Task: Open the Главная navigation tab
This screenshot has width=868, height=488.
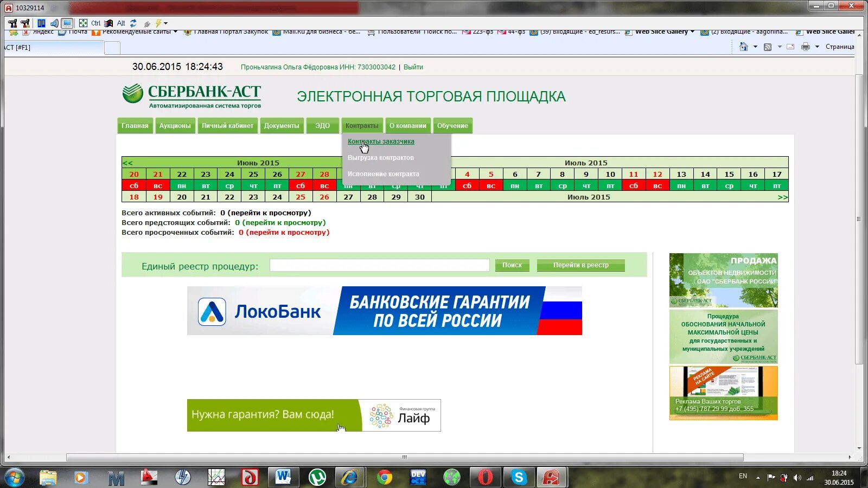Action: pyautogui.click(x=135, y=125)
